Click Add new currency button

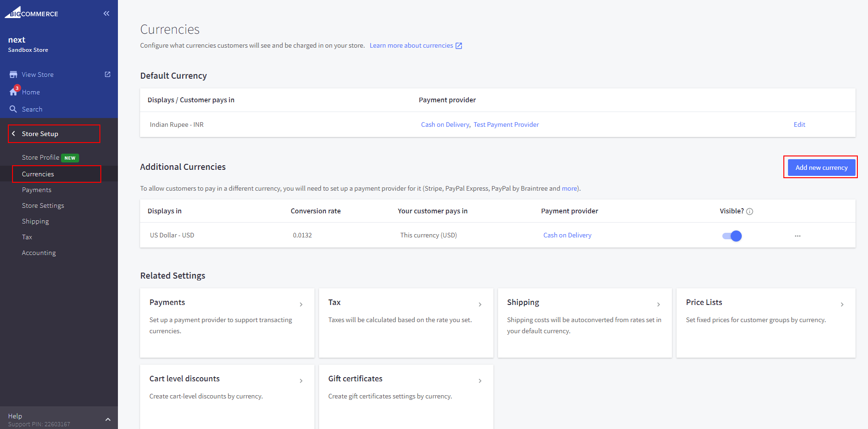coord(821,168)
